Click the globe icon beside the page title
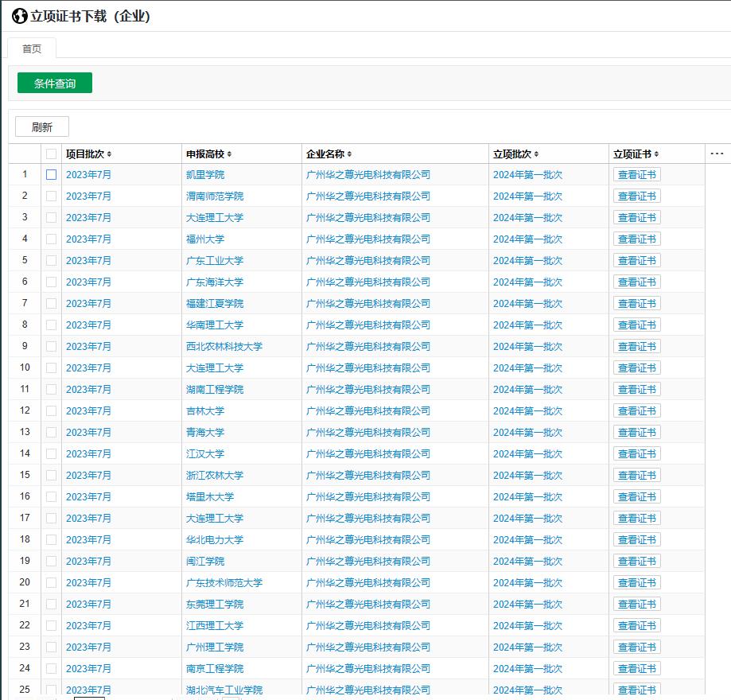The width and height of the screenshot is (731, 700). (19, 16)
